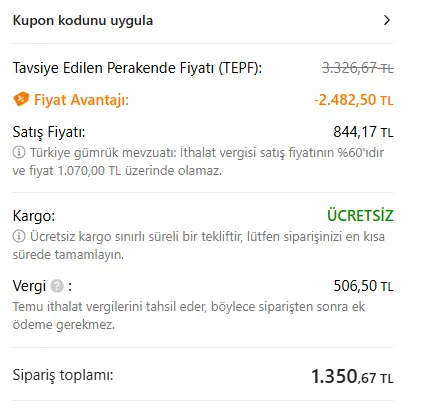Click the 506,50 TL tax amount

coord(363,286)
